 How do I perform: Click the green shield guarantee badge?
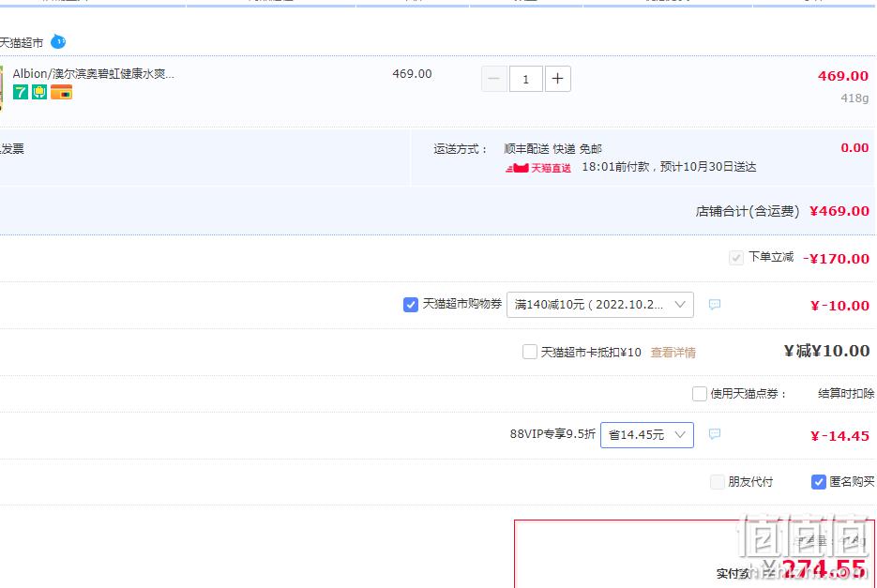[39, 92]
